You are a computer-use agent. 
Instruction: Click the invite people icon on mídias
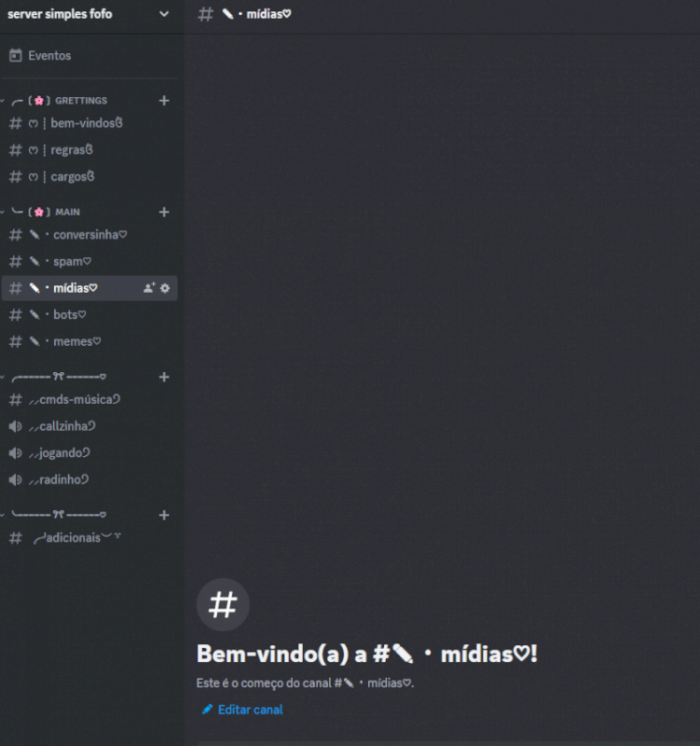pyautogui.click(x=149, y=288)
